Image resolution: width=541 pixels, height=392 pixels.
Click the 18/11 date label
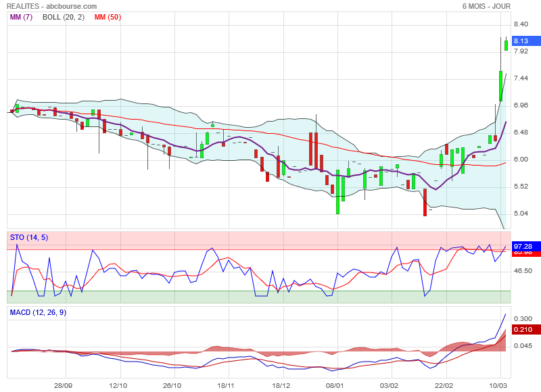tap(226, 385)
